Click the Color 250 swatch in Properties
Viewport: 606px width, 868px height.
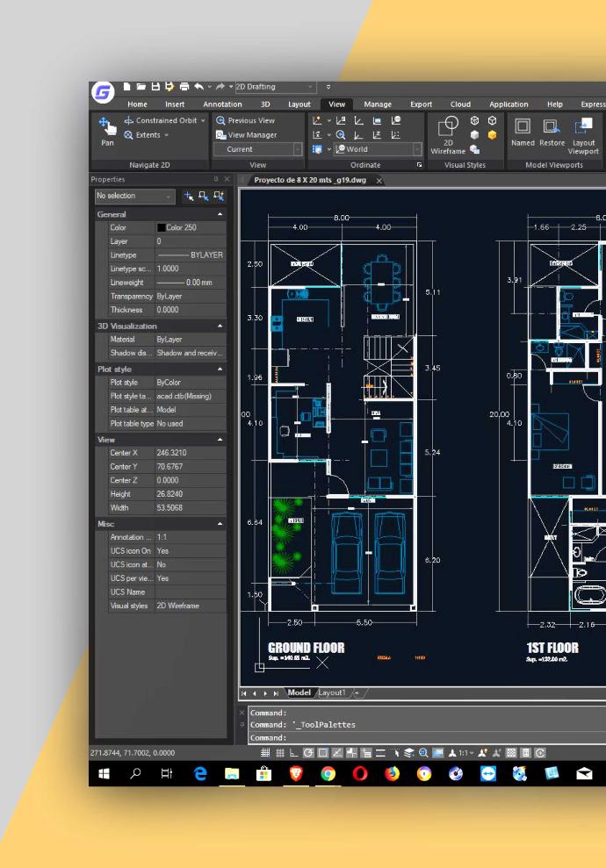(x=162, y=227)
